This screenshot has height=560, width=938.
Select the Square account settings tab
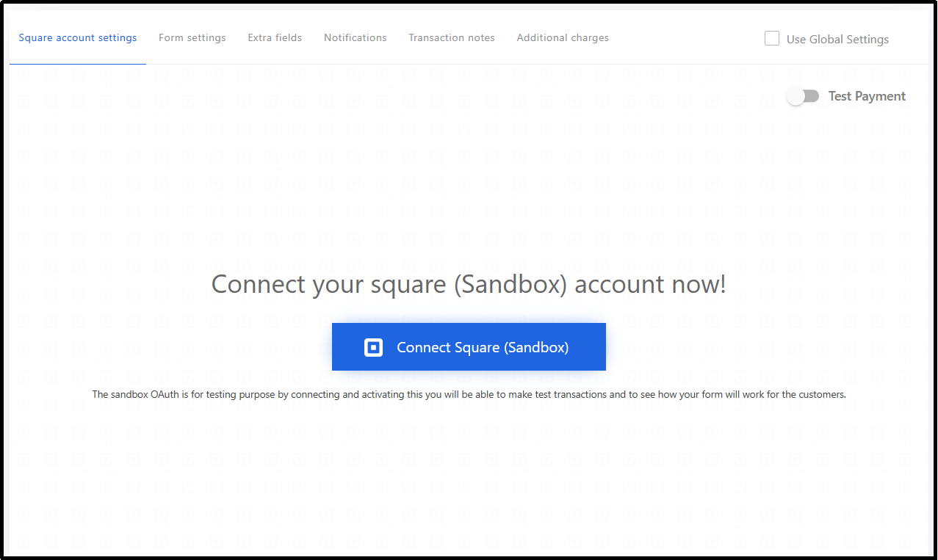pyautogui.click(x=77, y=37)
